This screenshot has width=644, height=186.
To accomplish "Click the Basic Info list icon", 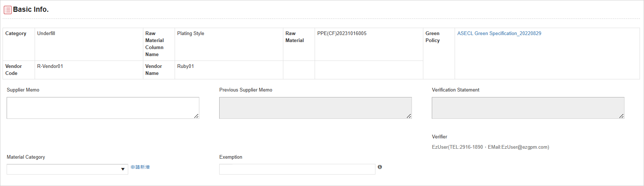I will point(7,10).
